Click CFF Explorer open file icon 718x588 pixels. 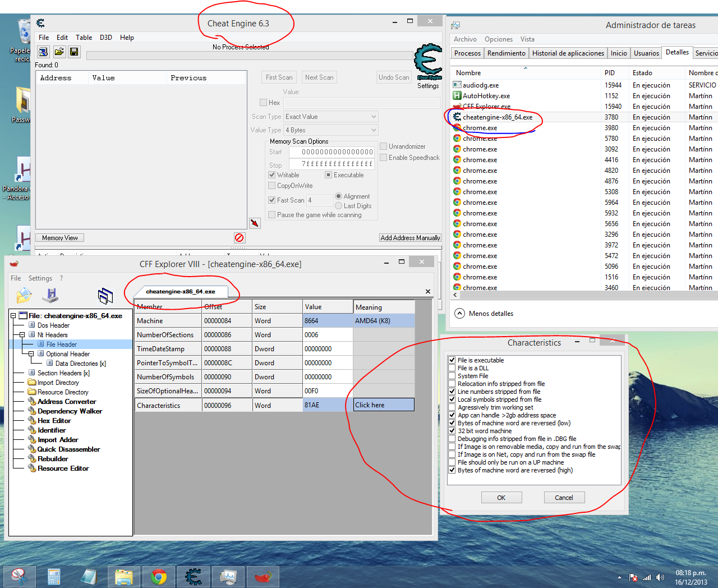(x=24, y=295)
